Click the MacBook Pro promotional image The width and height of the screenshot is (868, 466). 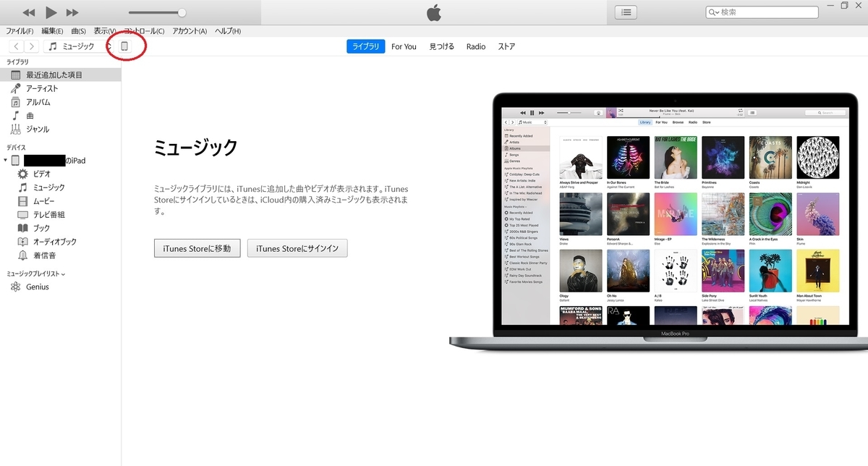click(658, 223)
